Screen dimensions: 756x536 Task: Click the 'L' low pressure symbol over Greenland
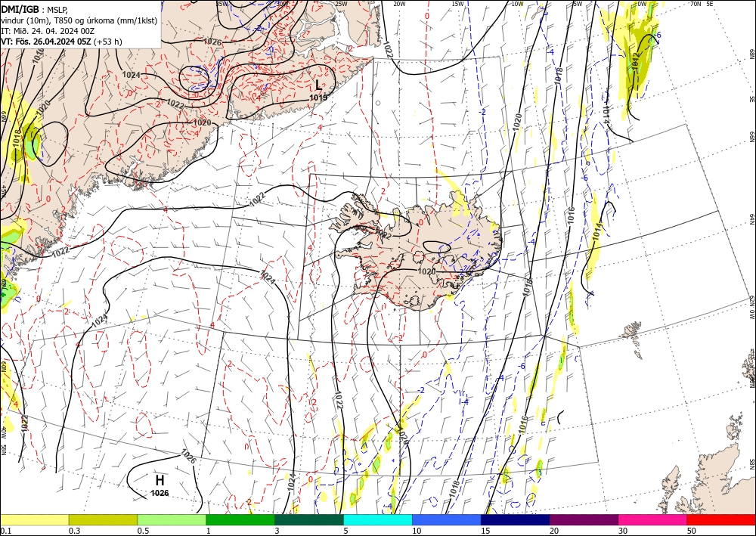(318, 85)
